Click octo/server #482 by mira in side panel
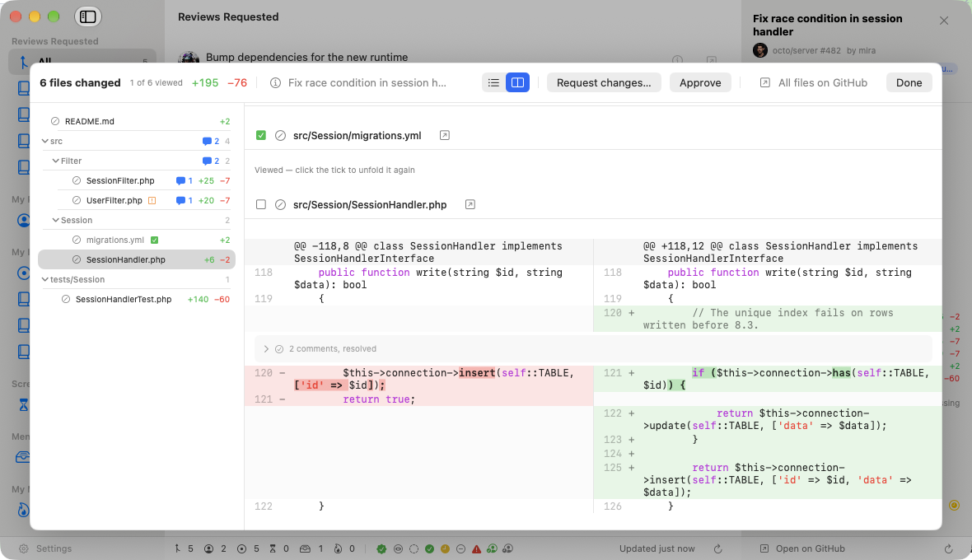This screenshot has height=560, width=972. point(824,51)
